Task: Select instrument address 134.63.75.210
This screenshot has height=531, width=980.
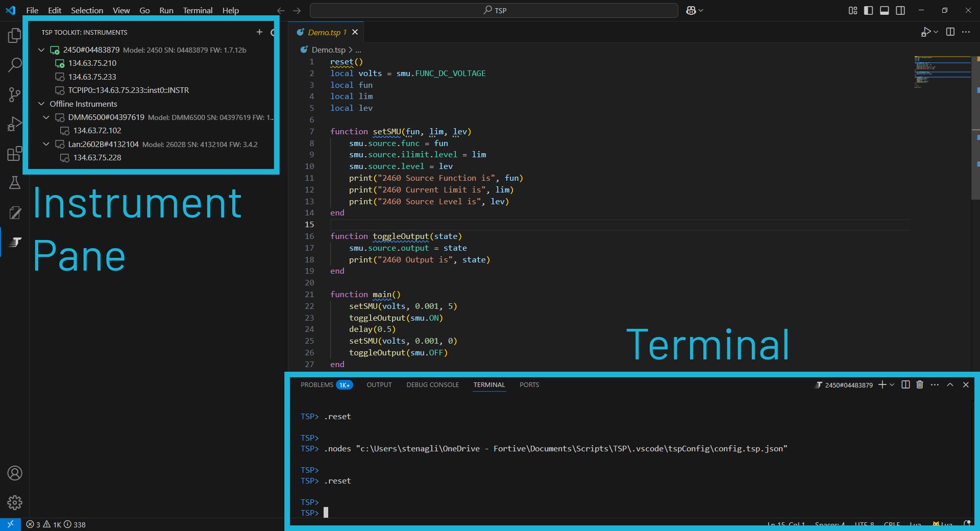Action: 92,63
